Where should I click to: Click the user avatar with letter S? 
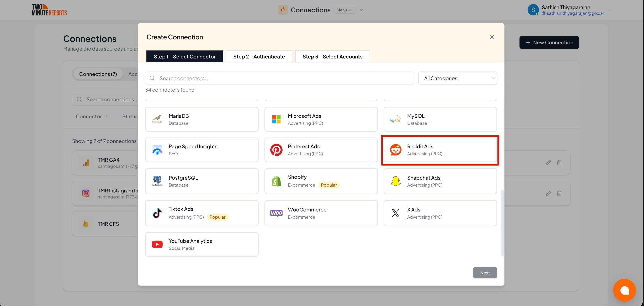click(533, 10)
